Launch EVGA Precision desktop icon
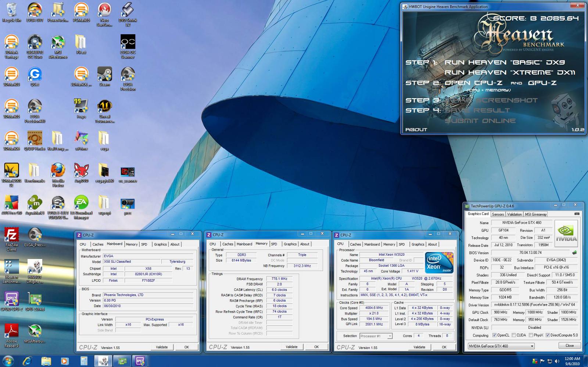This screenshot has height=367, width=588. click(x=128, y=79)
